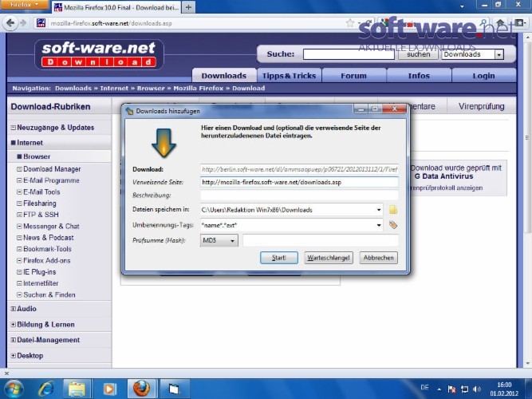Expand the Desktop category
This screenshot has width=532, height=399.
(x=14, y=356)
